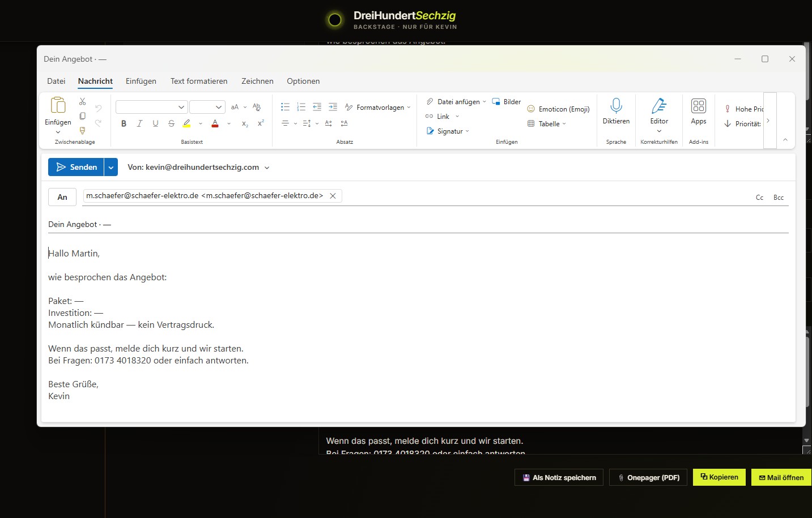Cut selection with the scissors icon
This screenshot has height=518, width=812.
83,101
